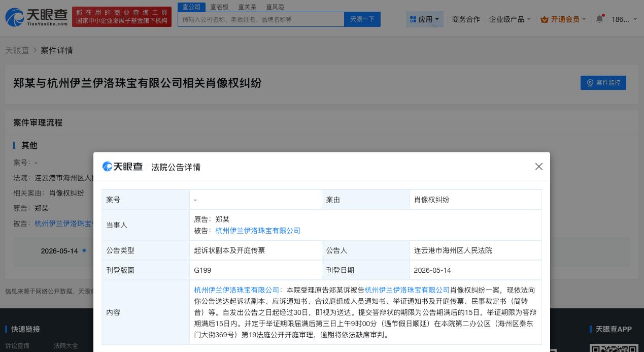Open defendant company link in background case page
The height and width of the screenshot is (352, 644).
(63, 223)
